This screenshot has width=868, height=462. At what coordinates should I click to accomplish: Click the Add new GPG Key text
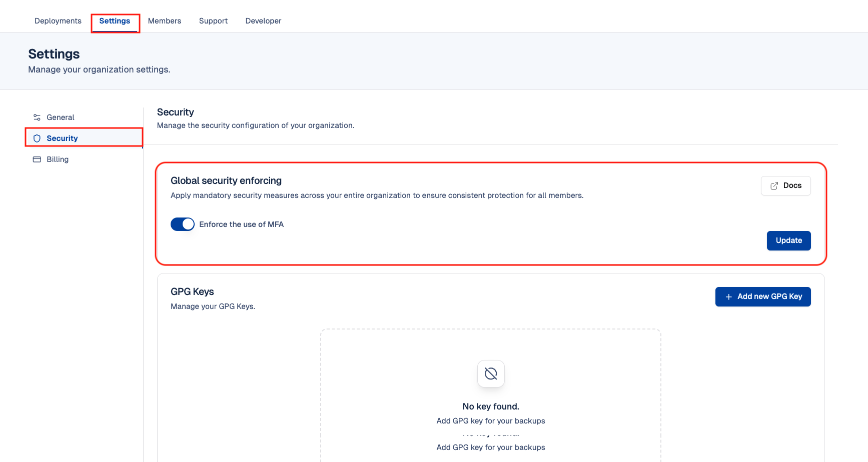tap(769, 296)
